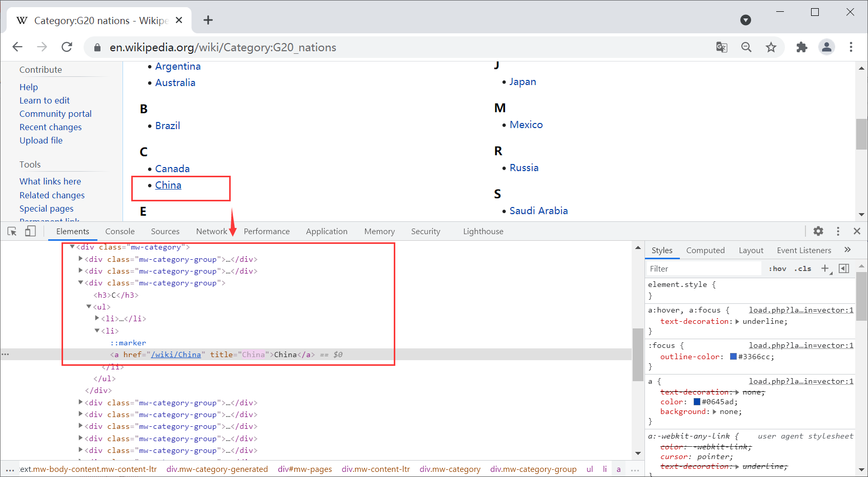
Task: Click the address bar URL
Action: (223, 47)
